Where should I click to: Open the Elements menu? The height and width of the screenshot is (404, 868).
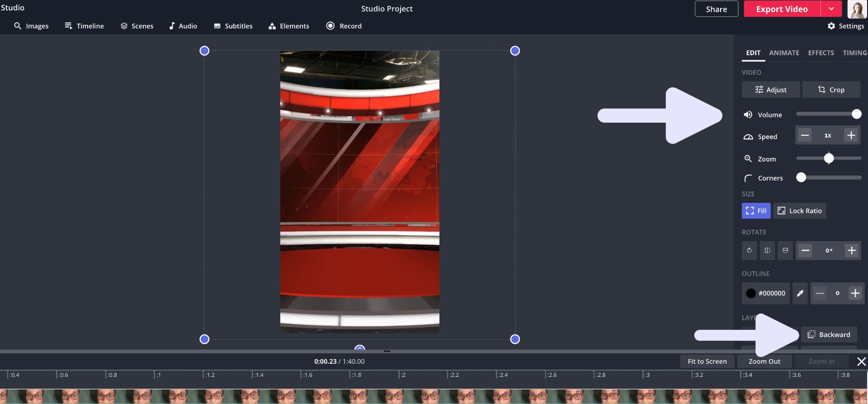tap(288, 26)
